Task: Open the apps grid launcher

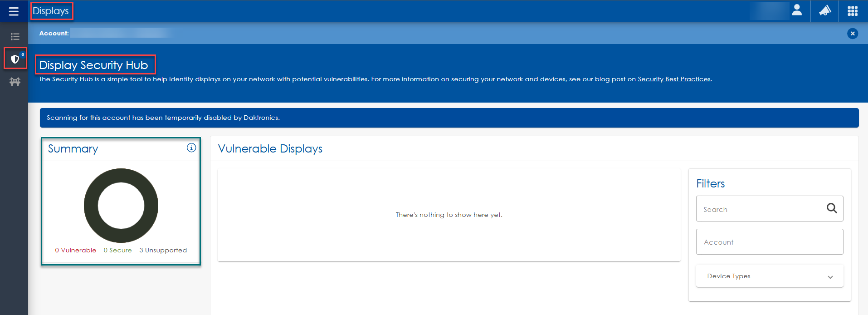Action: pos(853,11)
